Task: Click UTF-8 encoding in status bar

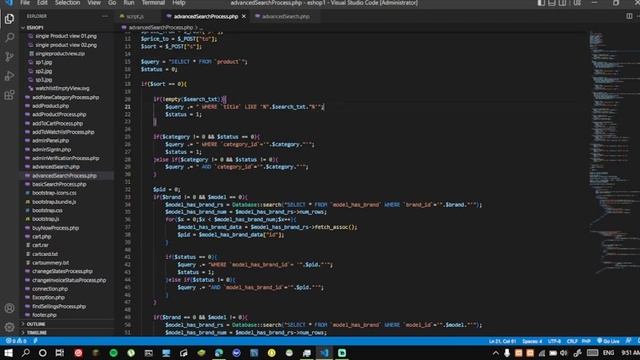Action: 554,341
